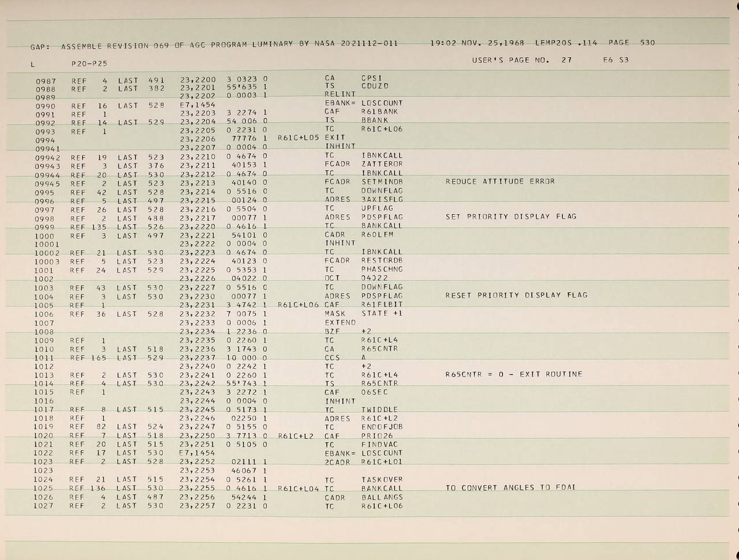Viewport: 739px width, 560px height.
Task: Click the 'MASK' opcode
Action: pyautogui.click(x=335, y=313)
